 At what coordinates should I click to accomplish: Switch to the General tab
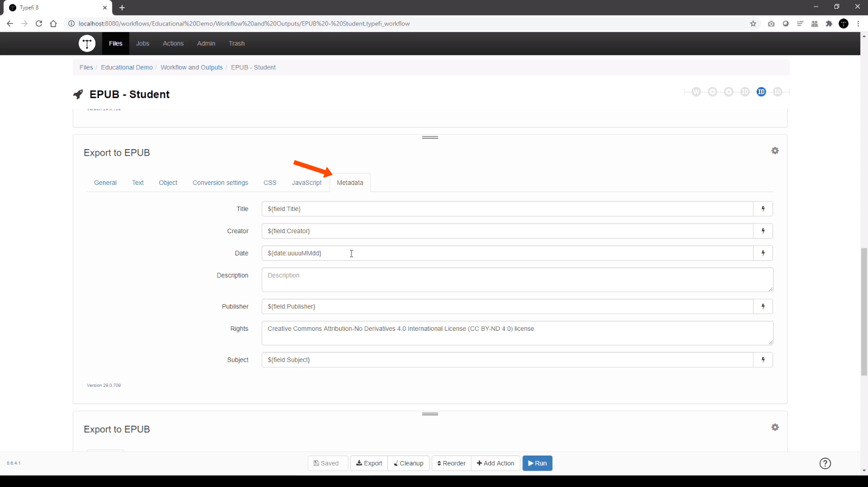tap(105, 183)
